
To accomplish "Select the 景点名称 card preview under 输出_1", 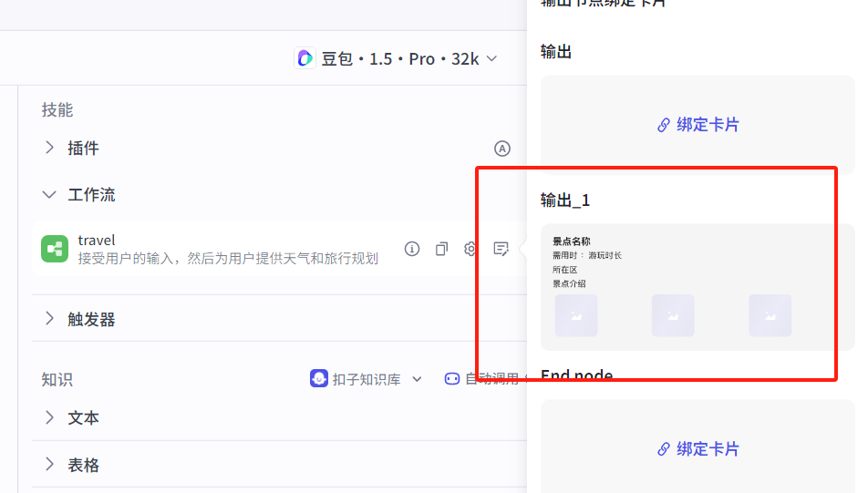I will click(697, 287).
